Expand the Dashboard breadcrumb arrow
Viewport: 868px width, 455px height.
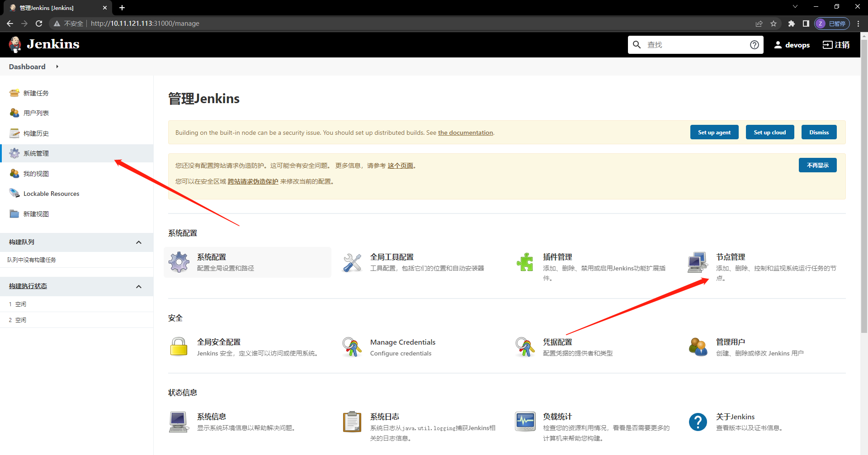pyautogui.click(x=57, y=66)
